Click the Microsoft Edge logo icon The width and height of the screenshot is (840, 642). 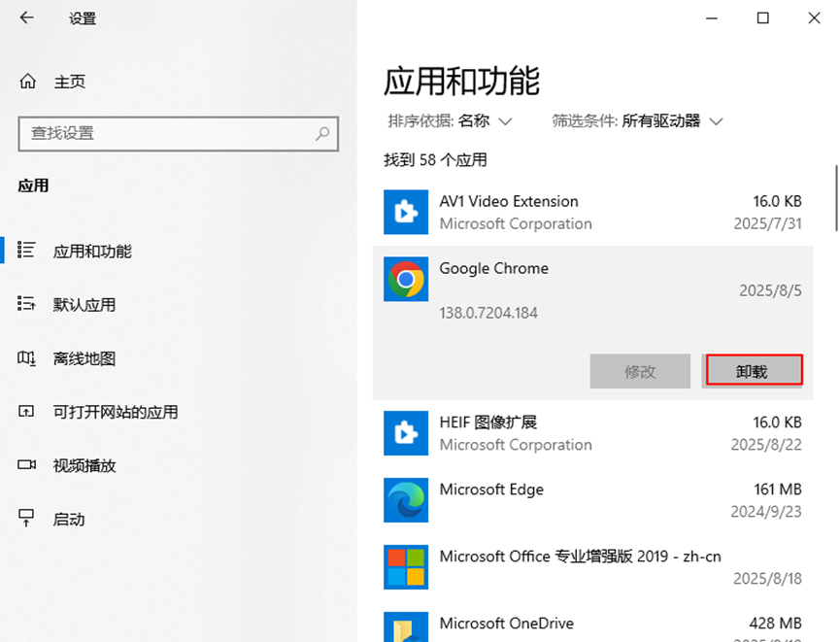[x=406, y=500]
